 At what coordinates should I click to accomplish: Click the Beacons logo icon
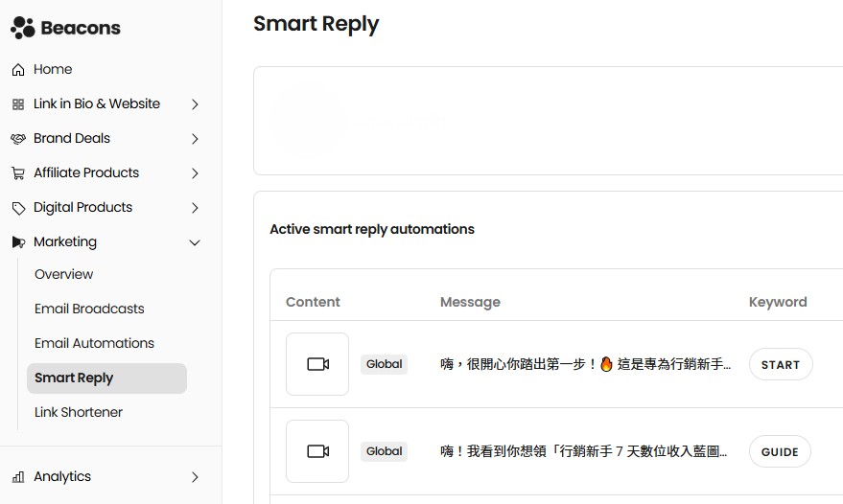point(23,28)
